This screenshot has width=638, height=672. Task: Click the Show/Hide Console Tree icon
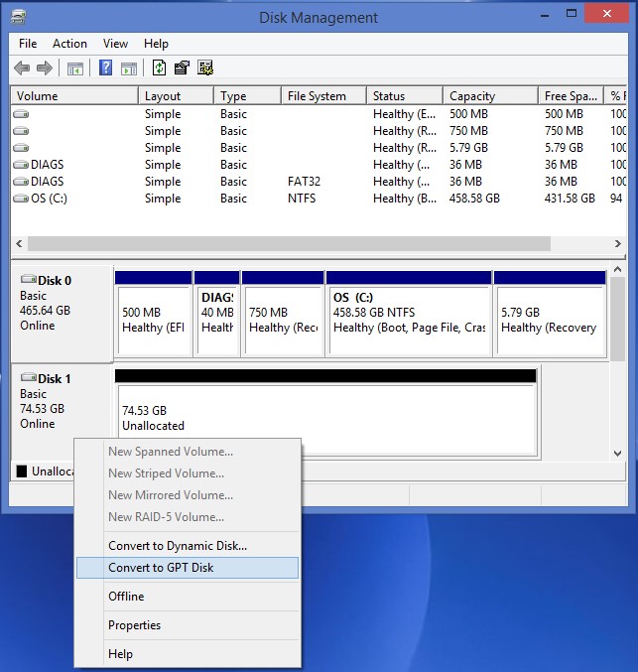click(x=75, y=67)
